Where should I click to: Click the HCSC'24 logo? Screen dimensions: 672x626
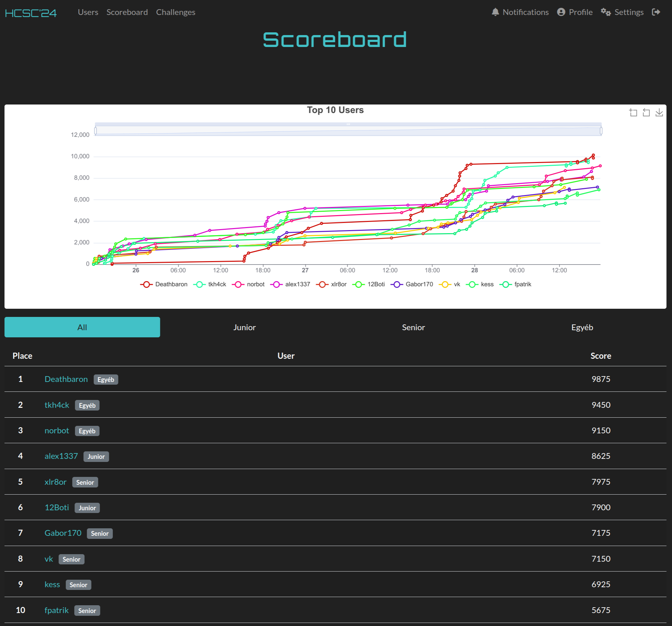(x=31, y=13)
